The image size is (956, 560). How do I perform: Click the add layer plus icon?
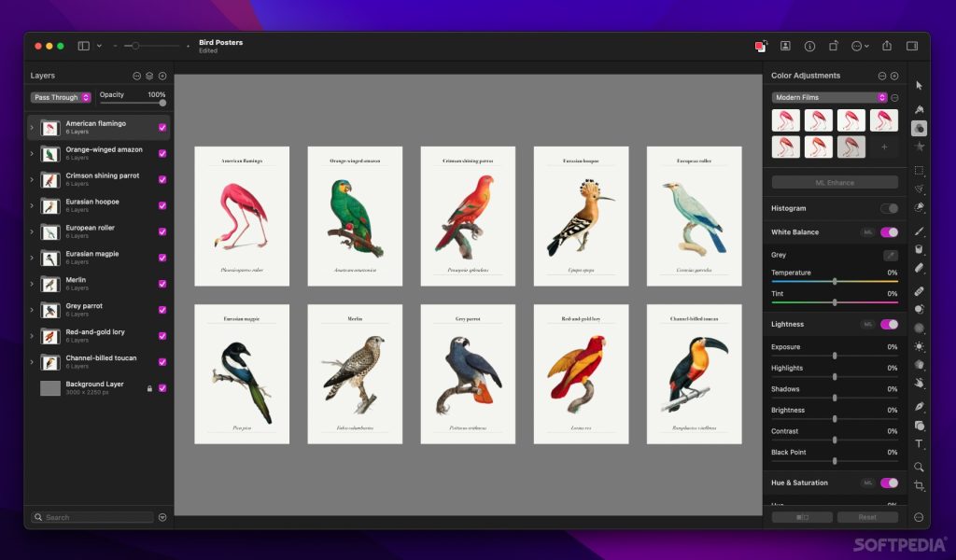pos(162,76)
